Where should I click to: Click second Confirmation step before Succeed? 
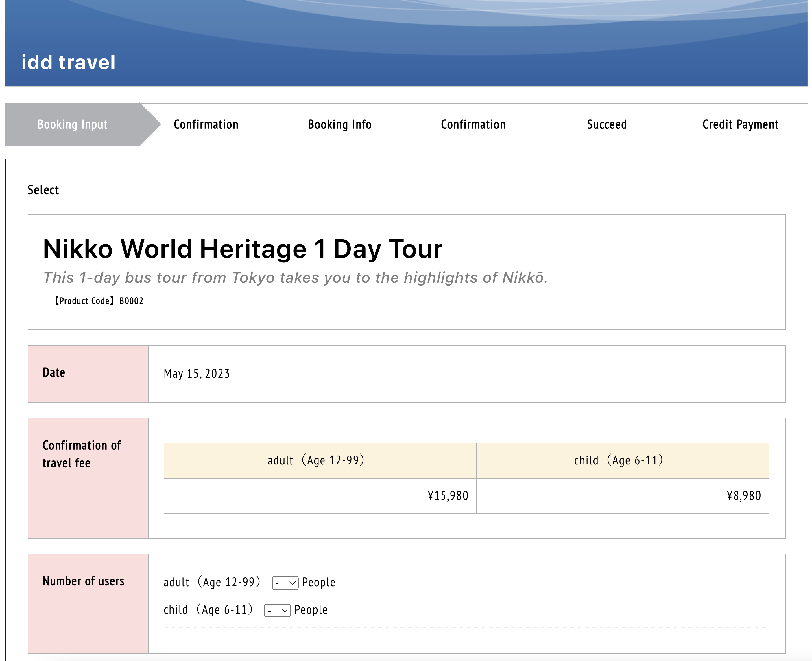(473, 124)
